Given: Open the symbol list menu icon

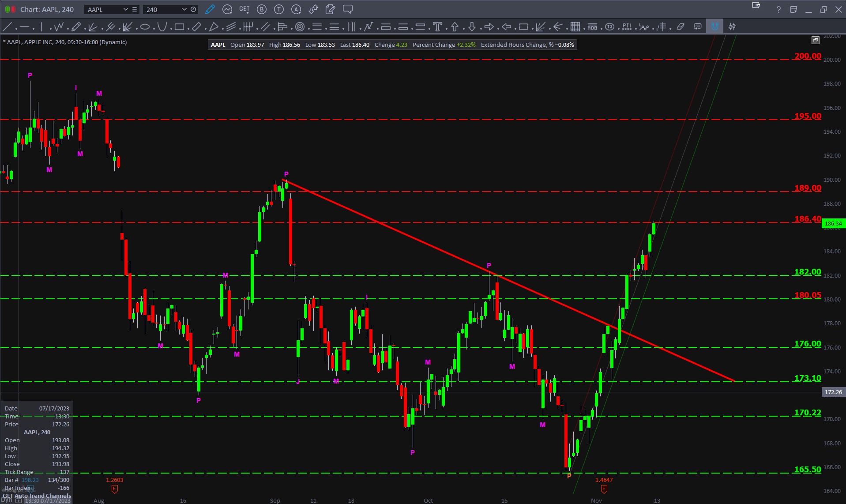Looking at the screenshot, I should click(135, 9).
